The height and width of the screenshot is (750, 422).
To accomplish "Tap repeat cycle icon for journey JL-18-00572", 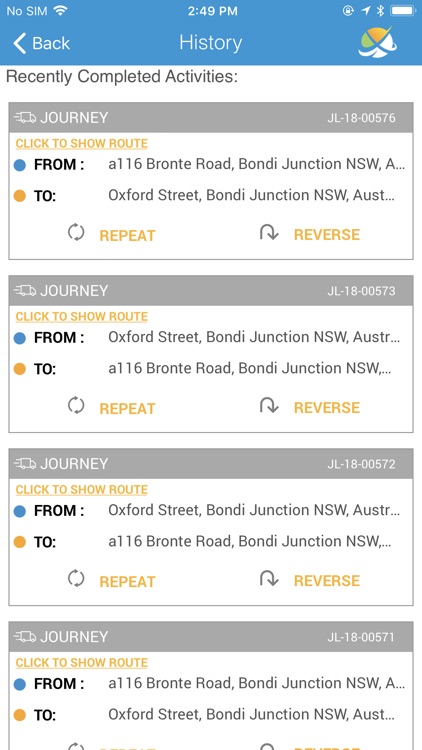I will click(76, 579).
